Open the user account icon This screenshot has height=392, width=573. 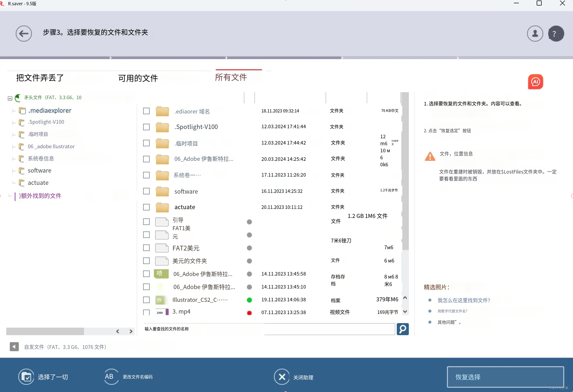[x=535, y=33]
